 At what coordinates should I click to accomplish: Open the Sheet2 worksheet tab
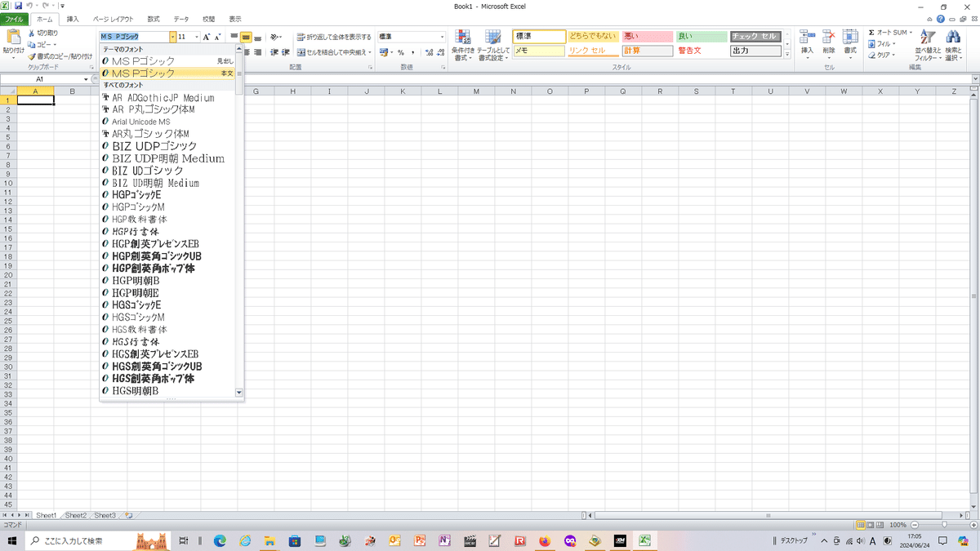click(75, 515)
